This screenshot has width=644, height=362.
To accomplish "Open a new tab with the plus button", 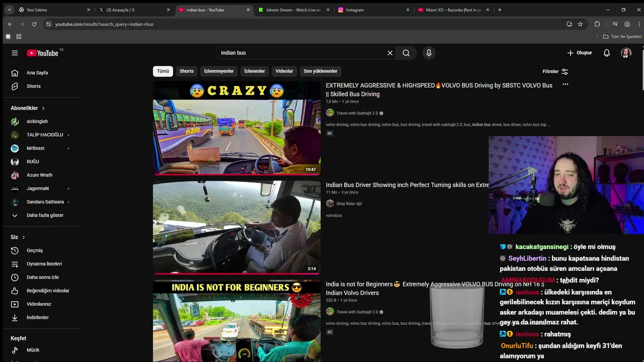I will pos(500,10).
